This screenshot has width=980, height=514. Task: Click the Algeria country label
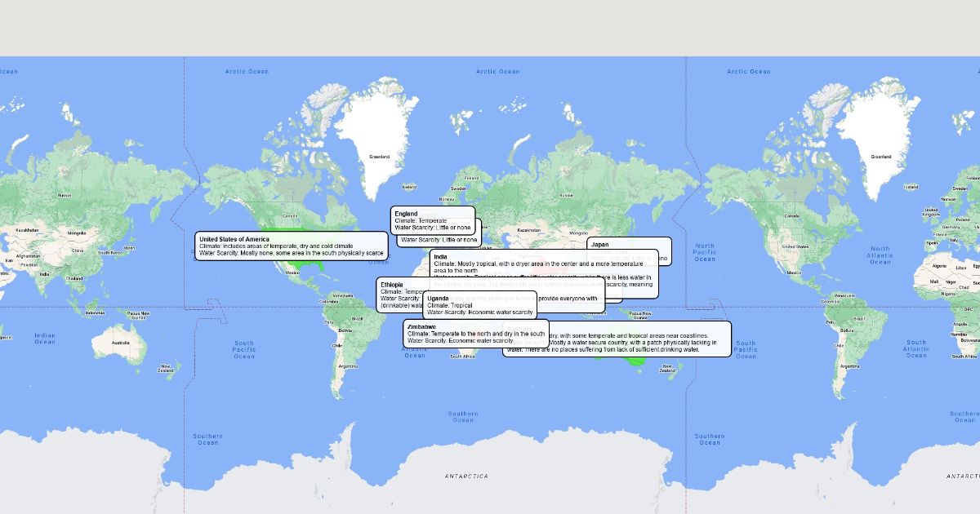940,265
